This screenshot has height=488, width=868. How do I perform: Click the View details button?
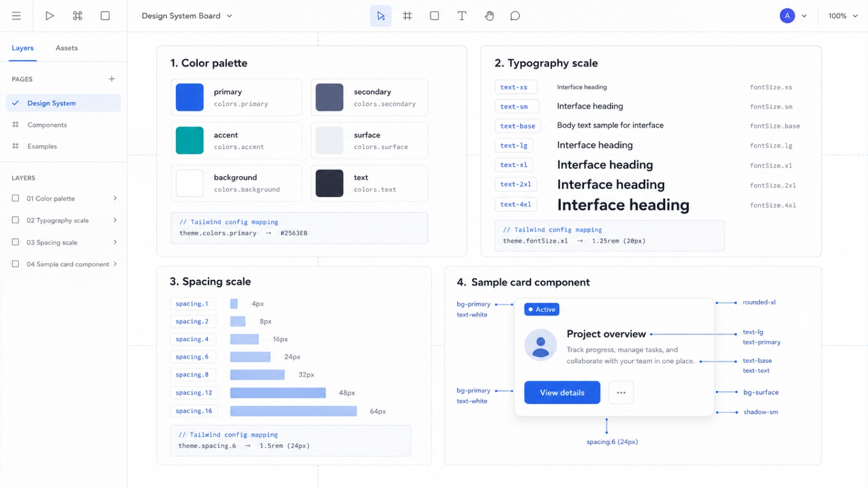coord(562,392)
